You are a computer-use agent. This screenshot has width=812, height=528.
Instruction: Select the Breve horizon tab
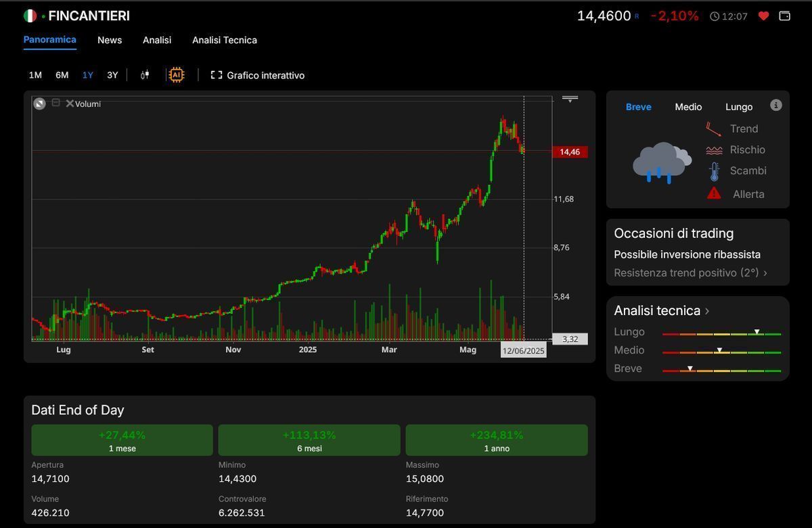[639, 107]
